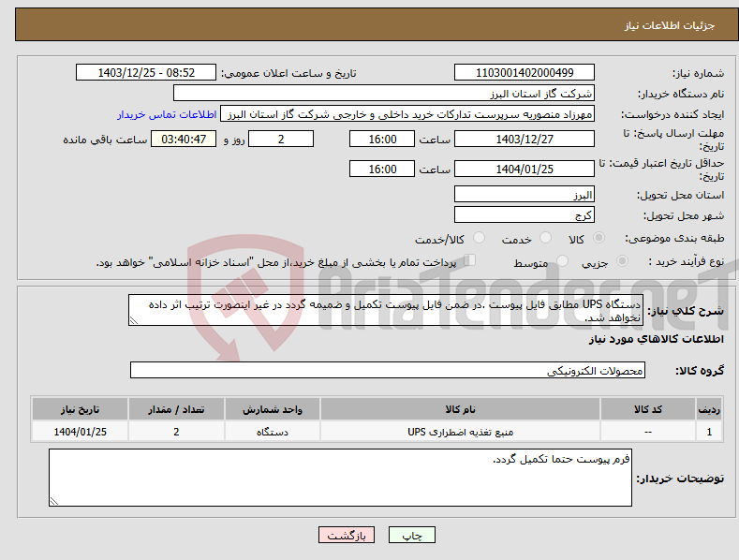The width and height of the screenshot is (739, 560).
Task: Click the دستگاه unit cell
Action: click(273, 432)
